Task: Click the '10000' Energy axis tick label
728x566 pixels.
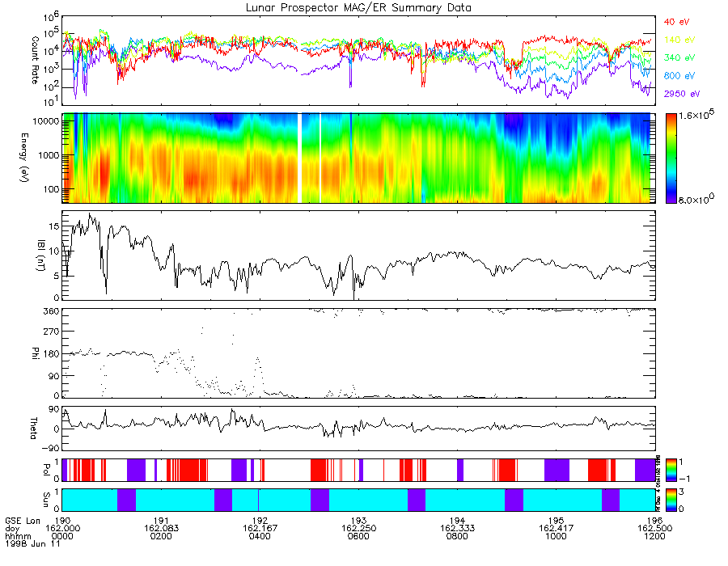Action: click(46, 121)
